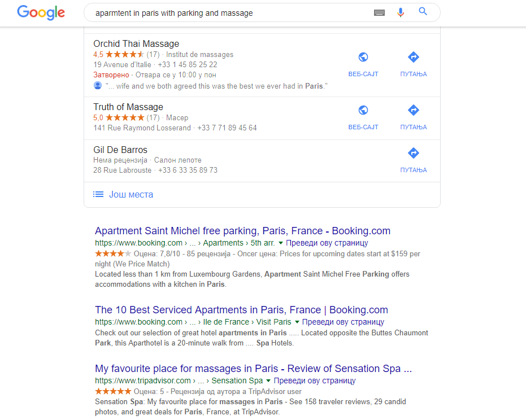This screenshot has width=526, height=420.
Task: Start voice search with the microphone
Action: (401, 12)
